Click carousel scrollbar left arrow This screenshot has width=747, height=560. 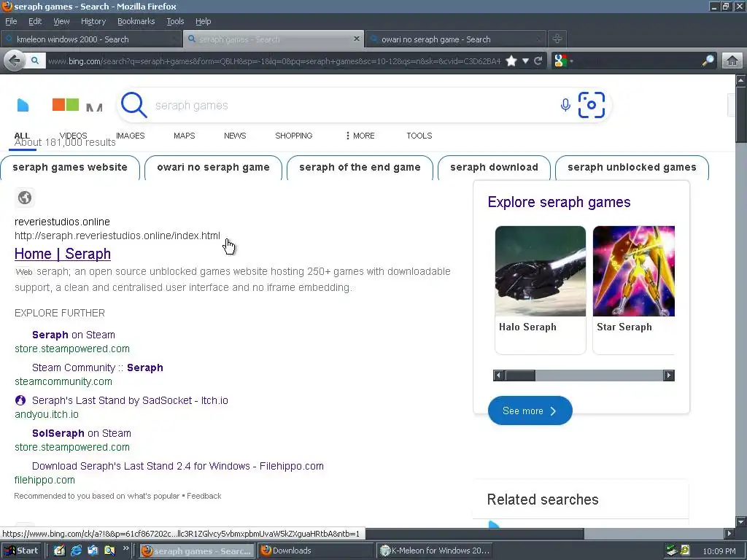click(499, 376)
